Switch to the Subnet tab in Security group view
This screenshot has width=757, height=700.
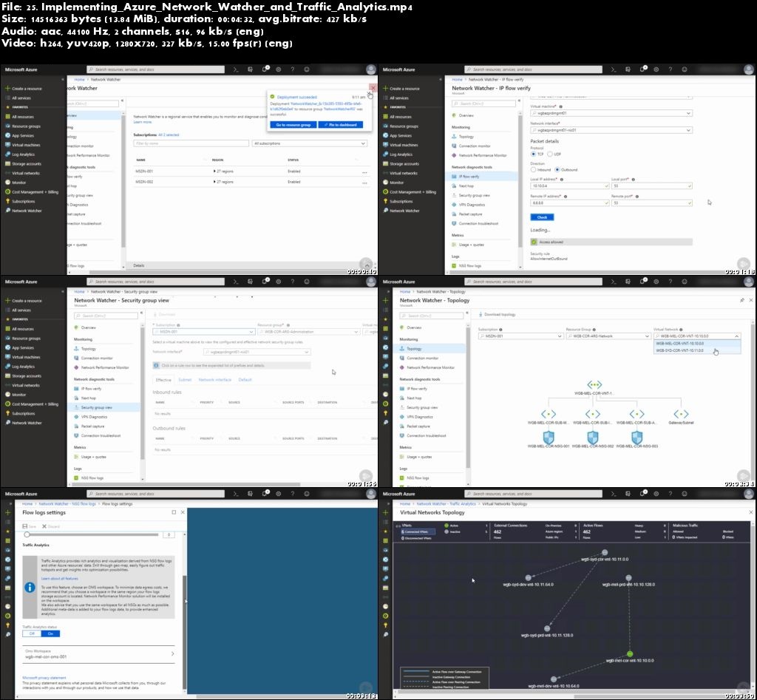[185, 380]
